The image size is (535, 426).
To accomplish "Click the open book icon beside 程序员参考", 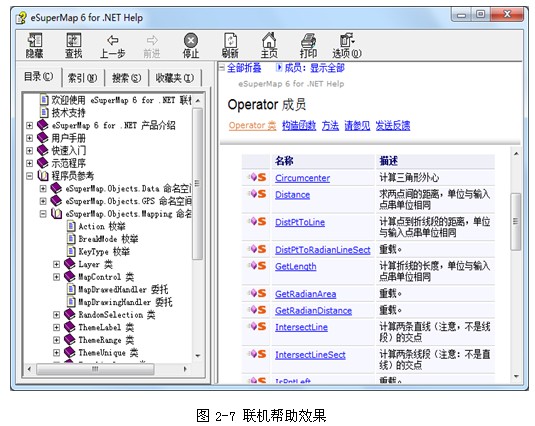I will pyautogui.click(x=43, y=175).
